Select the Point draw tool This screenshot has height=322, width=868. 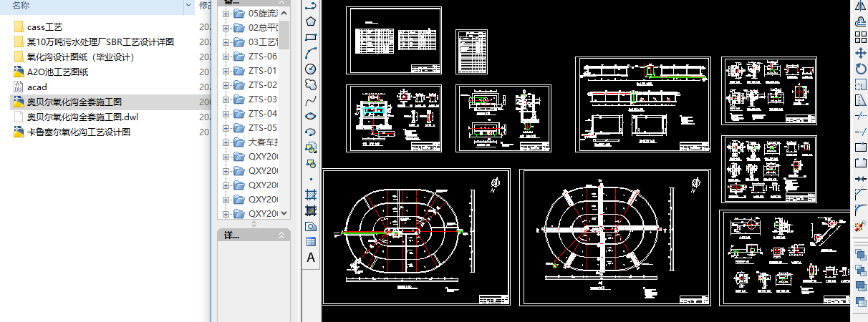point(311,179)
